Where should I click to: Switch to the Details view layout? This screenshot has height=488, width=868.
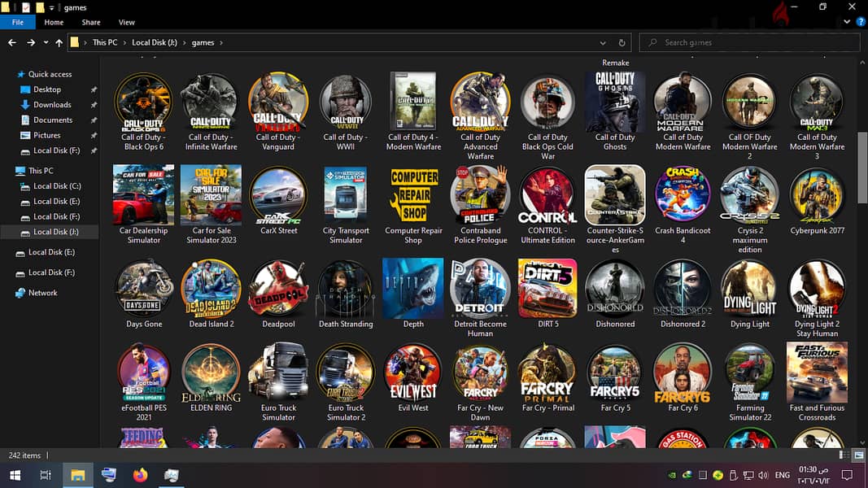coord(844,455)
